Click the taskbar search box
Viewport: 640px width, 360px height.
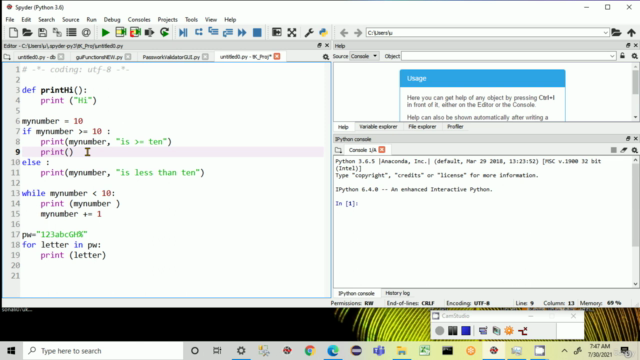click(102, 351)
